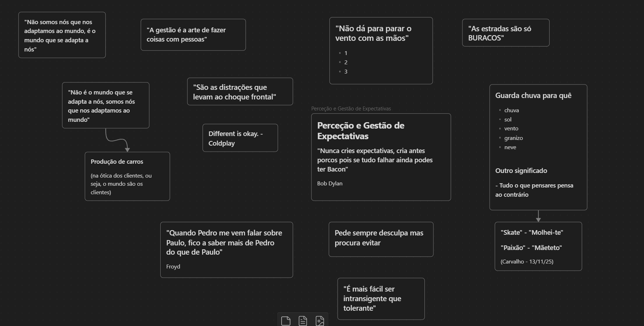Viewport: 644px width, 326px height.
Task: Select the "A gestão é a arte" card
Action: tap(193, 35)
